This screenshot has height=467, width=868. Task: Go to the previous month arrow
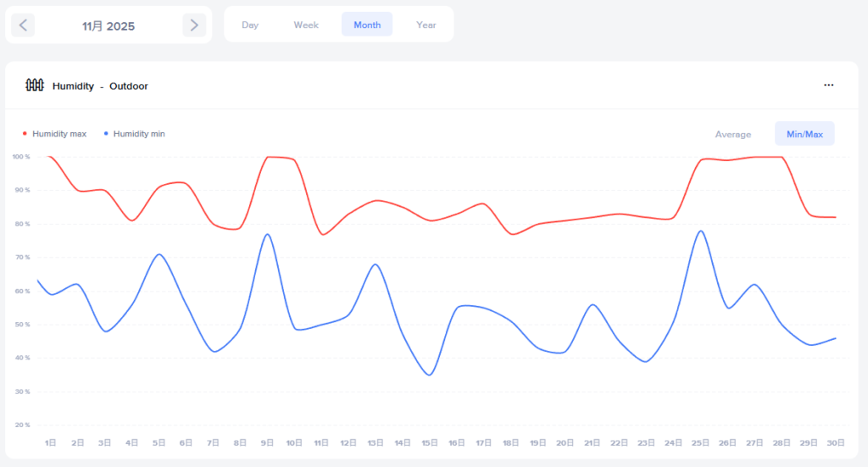point(23,25)
